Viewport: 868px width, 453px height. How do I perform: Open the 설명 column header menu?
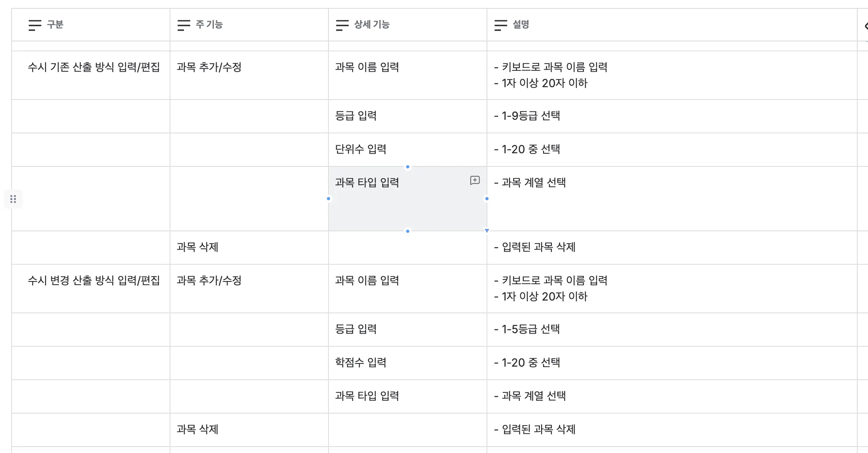click(521, 25)
